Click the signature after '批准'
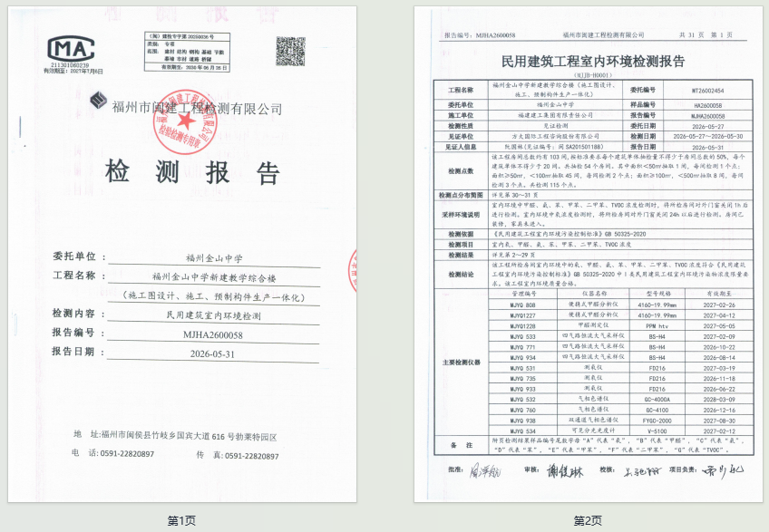 click(x=485, y=471)
